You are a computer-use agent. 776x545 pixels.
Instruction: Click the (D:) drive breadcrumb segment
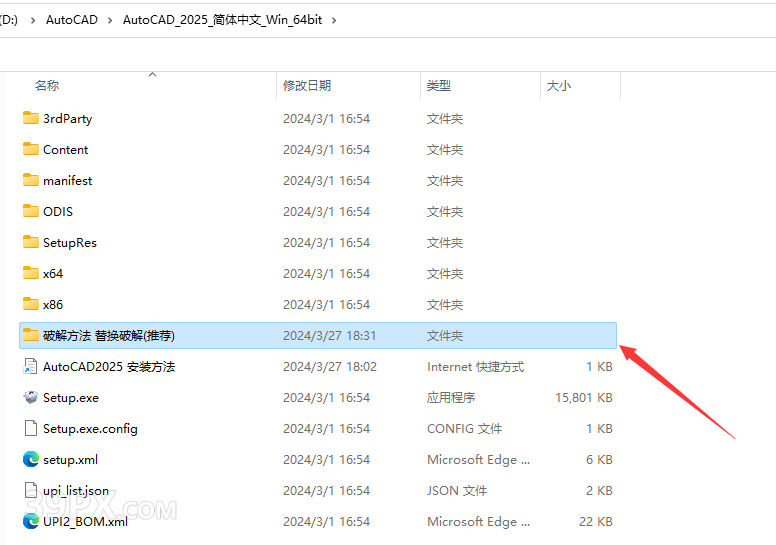click(8, 20)
